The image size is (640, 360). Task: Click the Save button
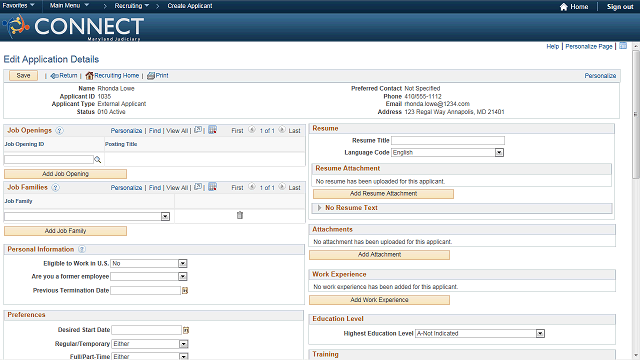(23, 76)
